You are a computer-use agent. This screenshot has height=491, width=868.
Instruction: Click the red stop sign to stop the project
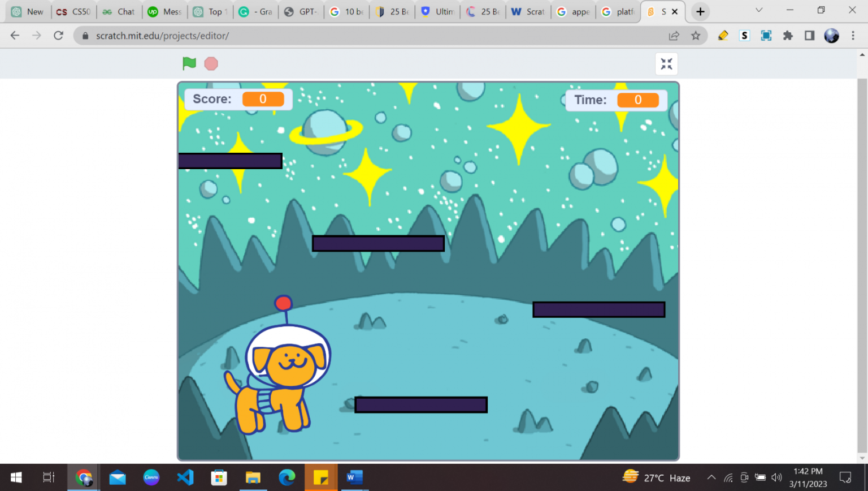(211, 63)
